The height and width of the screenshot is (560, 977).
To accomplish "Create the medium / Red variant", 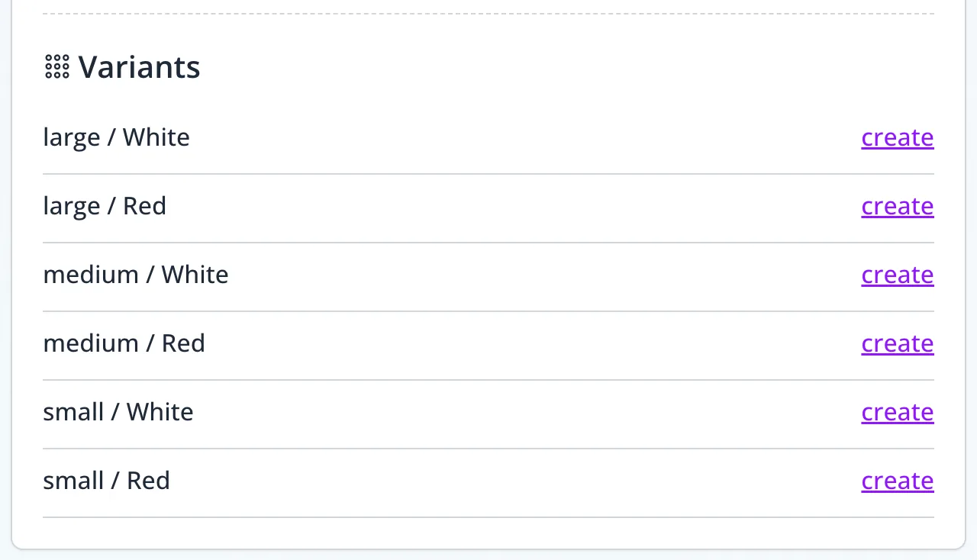I will (897, 343).
